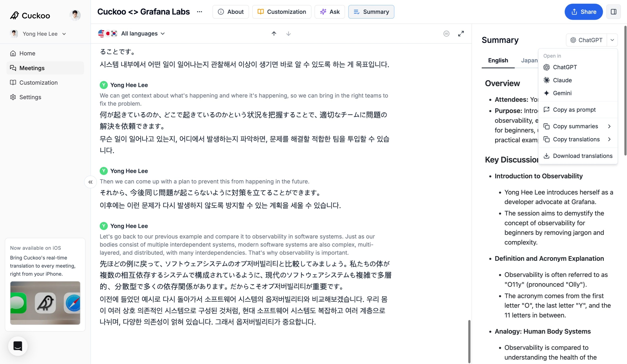
Task: Open the Customization tab in header
Action: 282,12
